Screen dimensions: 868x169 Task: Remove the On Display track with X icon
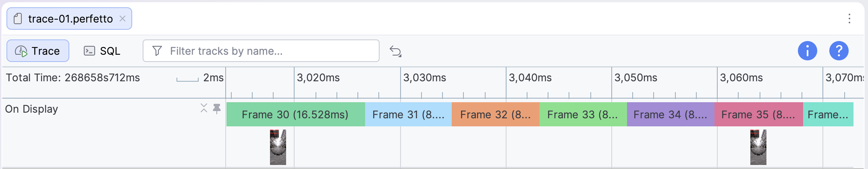(204, 108)
